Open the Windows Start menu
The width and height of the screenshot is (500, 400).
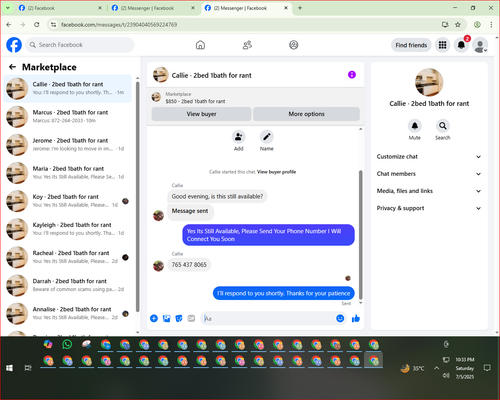(9, 368)
